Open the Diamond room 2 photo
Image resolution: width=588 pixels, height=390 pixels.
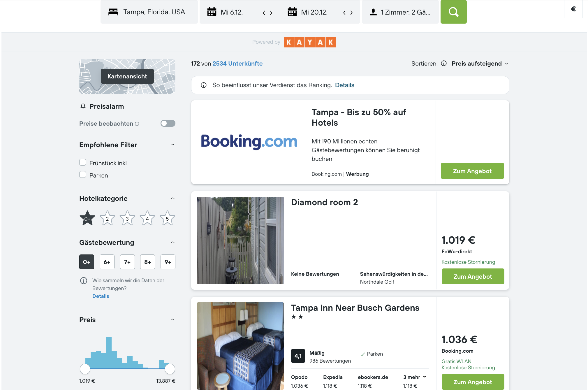[x=240, y=240]
